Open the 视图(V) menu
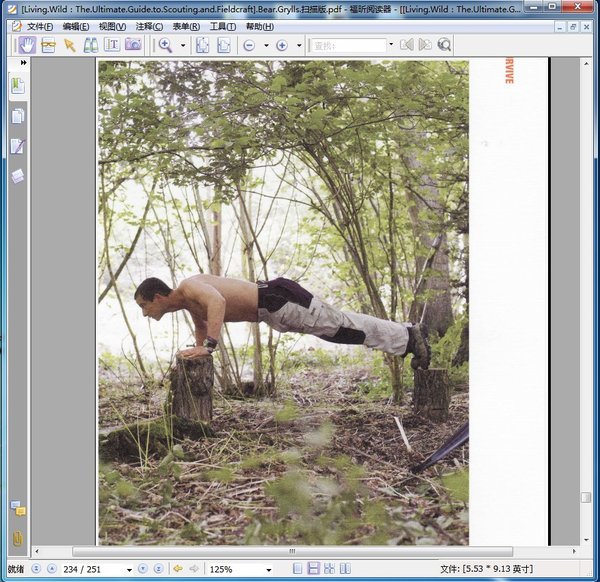 pyautogui.click(x=112, y=26)
